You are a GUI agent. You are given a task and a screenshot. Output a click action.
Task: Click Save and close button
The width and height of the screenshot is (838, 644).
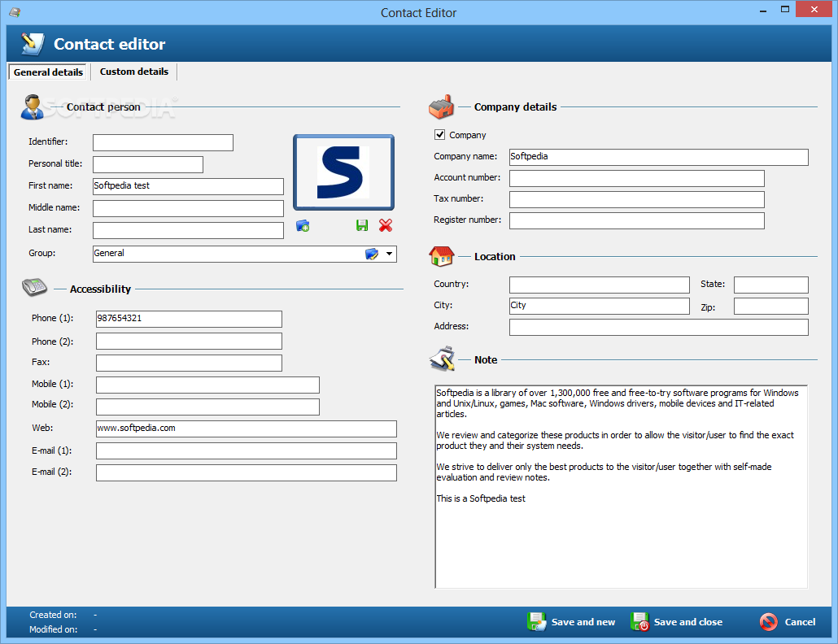676,622
